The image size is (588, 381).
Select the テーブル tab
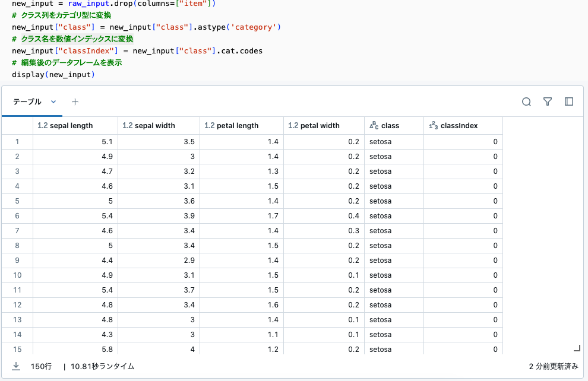[27, 101]
